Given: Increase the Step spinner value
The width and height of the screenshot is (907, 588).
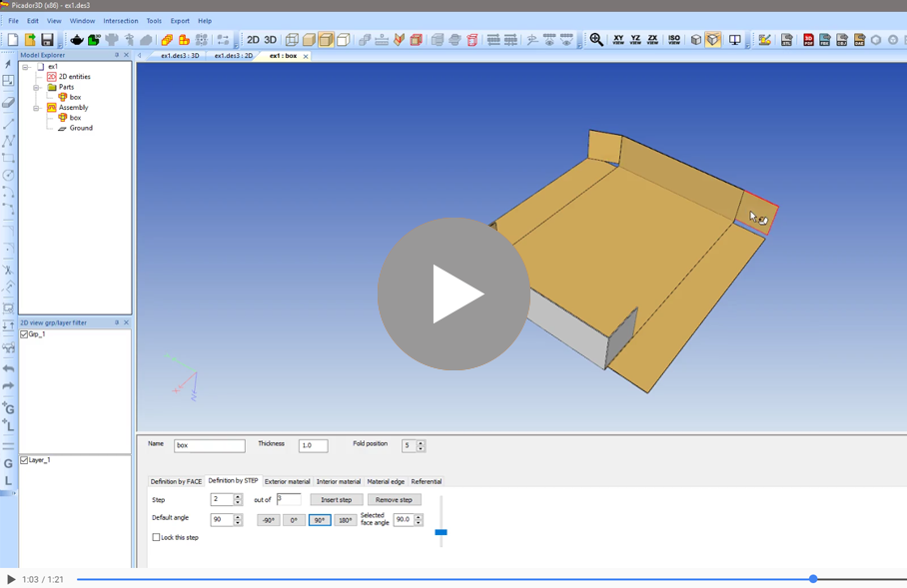Looking at the screenshot, I should [238, 496].
